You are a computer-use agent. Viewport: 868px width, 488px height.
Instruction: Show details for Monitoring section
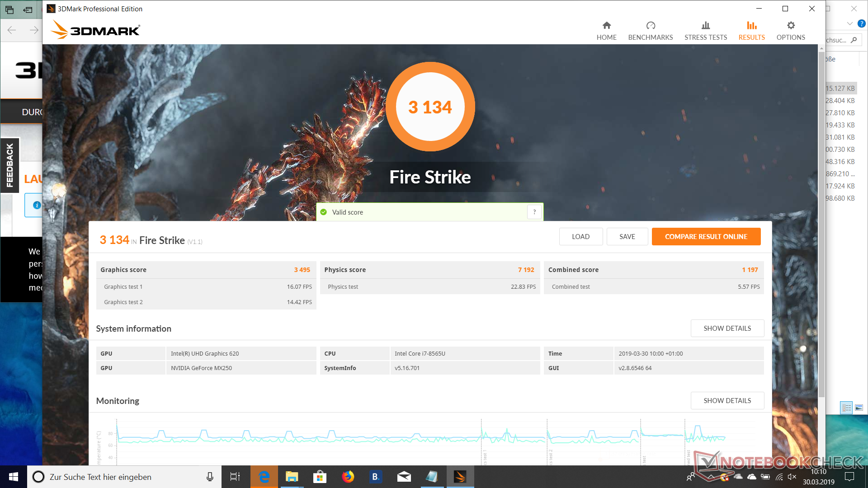tap(727, 401)
